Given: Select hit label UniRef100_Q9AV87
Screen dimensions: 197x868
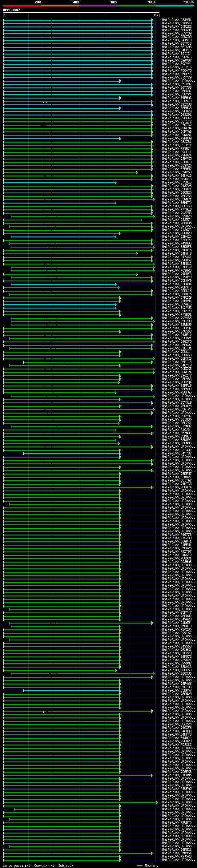Looking at the screenshot, I should [177, 61].
